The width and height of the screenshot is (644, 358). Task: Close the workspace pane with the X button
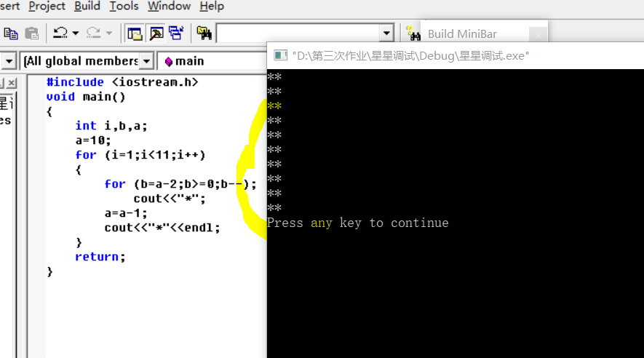pyautogui.click(x=12, y=83)
